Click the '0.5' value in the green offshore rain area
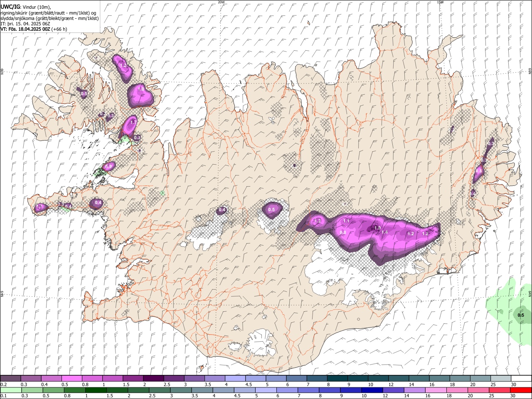 point(521,315)
